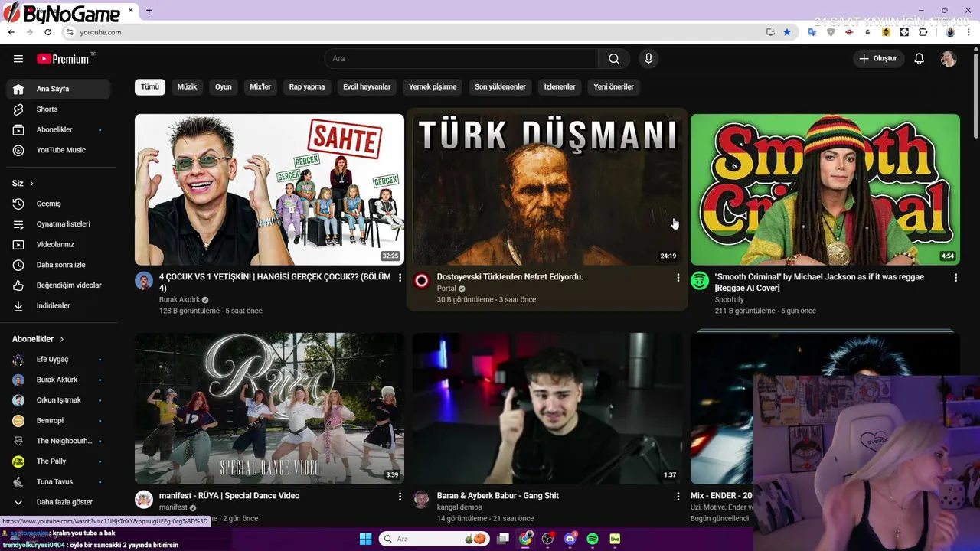The width and height of the screenshot is (980, 551).
Task: Expand the Siz section
Action: tap(23, 184)
